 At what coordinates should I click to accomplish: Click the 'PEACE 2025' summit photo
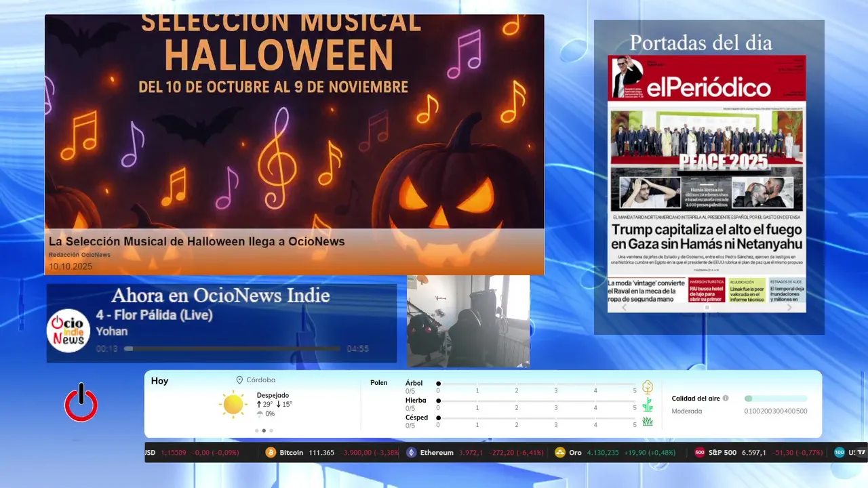pyautogui.click(x=707, y=142)
